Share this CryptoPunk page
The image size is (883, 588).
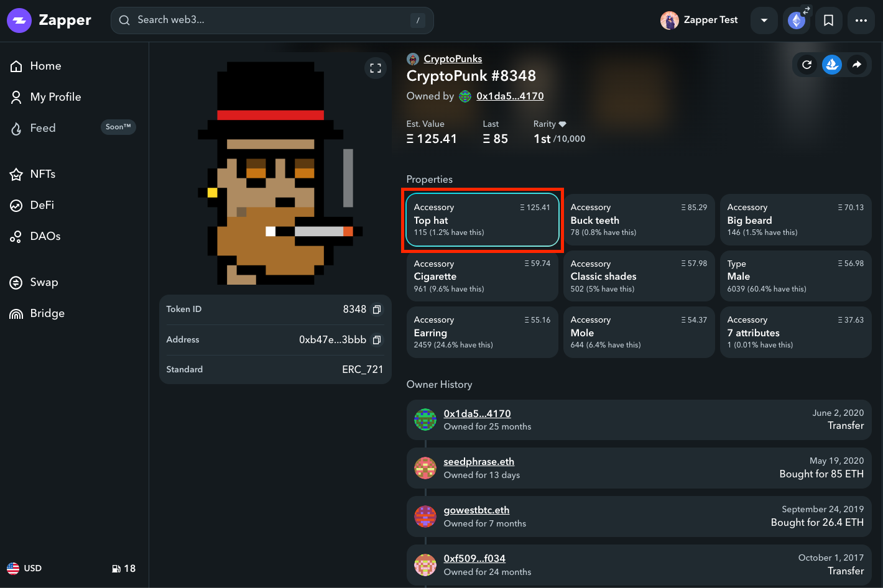[857, 65]
